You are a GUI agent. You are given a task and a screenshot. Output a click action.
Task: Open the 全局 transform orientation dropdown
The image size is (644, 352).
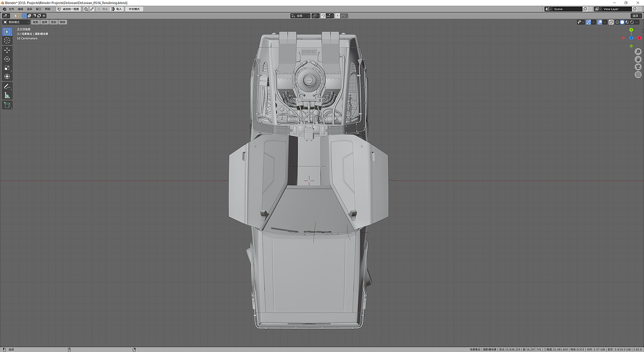(301, 16)
